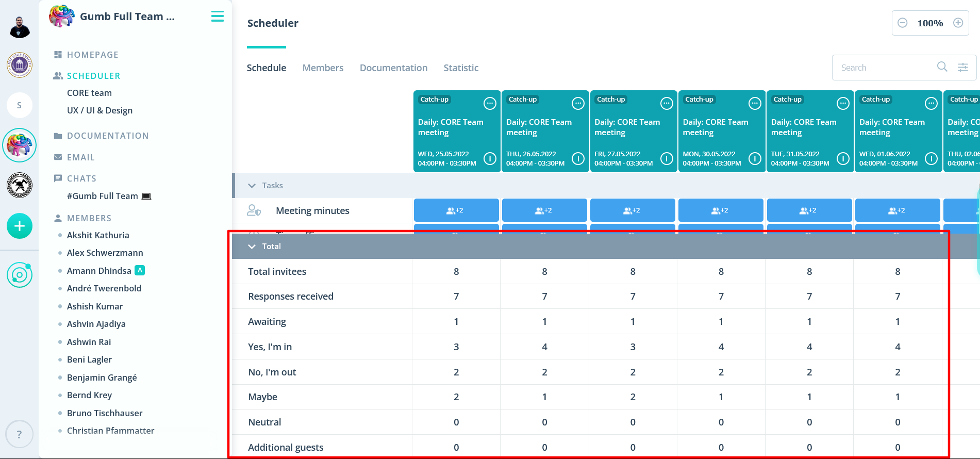Show info for THU 26.05.2022 meeting

click(x=578, y=158)
